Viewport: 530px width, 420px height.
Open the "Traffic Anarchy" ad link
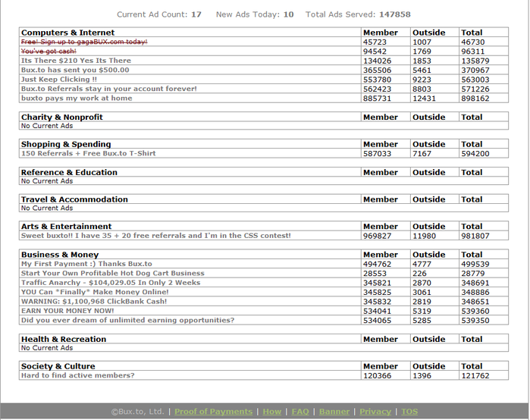[111, 283]
